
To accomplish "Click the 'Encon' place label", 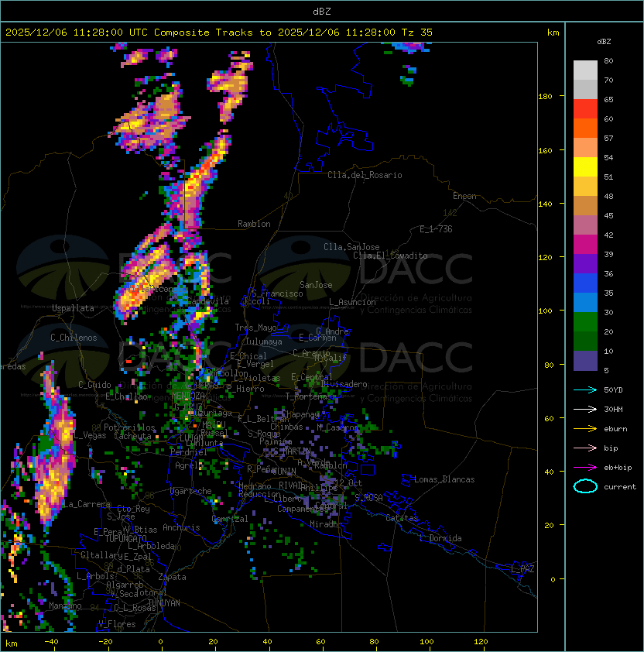I will click(464, 196).
